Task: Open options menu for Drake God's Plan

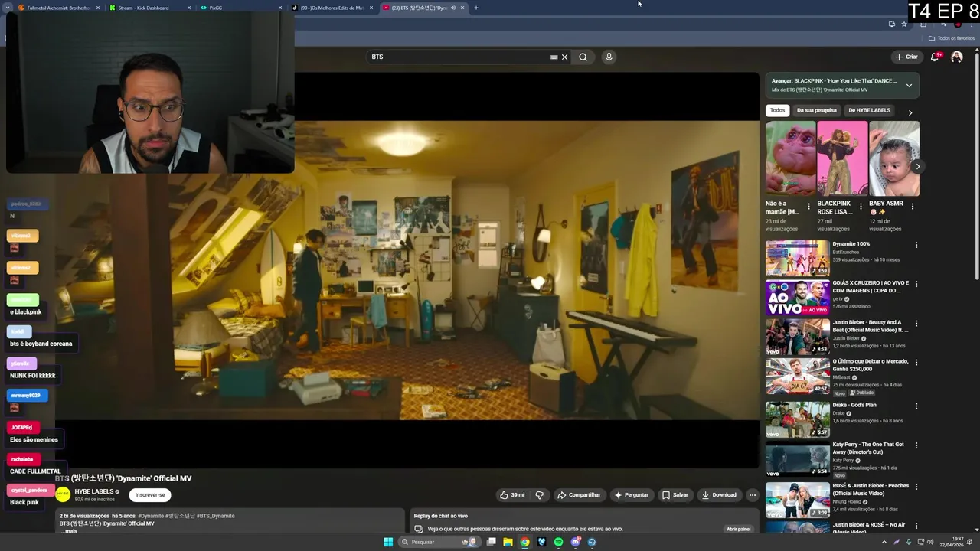Action: click(916, 406)
